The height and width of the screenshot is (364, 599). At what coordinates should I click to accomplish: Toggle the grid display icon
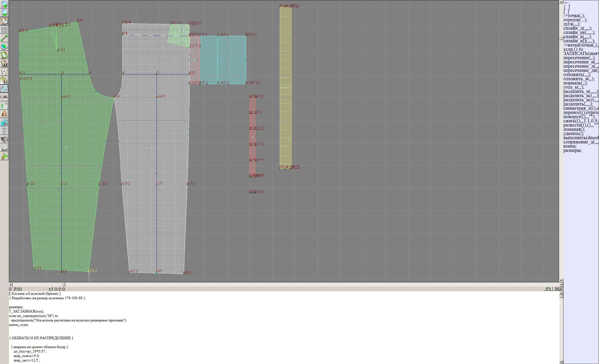[4, 30]
